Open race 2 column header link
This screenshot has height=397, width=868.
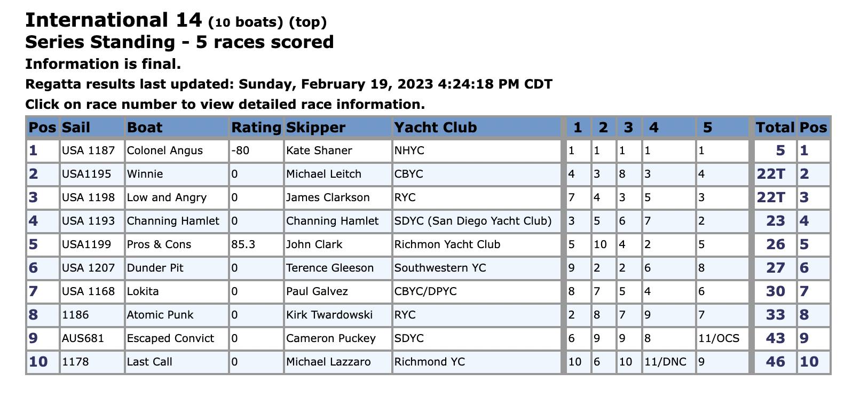click(x=603, y=128)
